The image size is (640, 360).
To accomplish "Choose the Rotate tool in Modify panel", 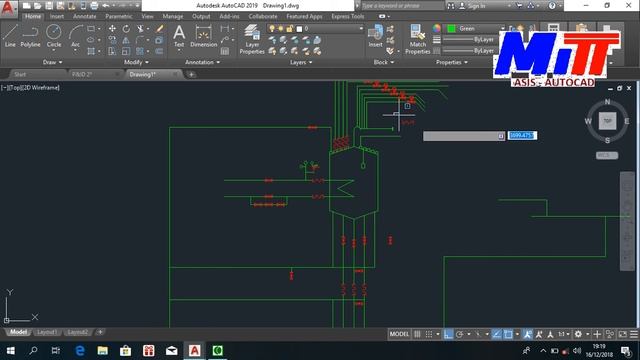I will pyautogui.click(x=126, y=29).
